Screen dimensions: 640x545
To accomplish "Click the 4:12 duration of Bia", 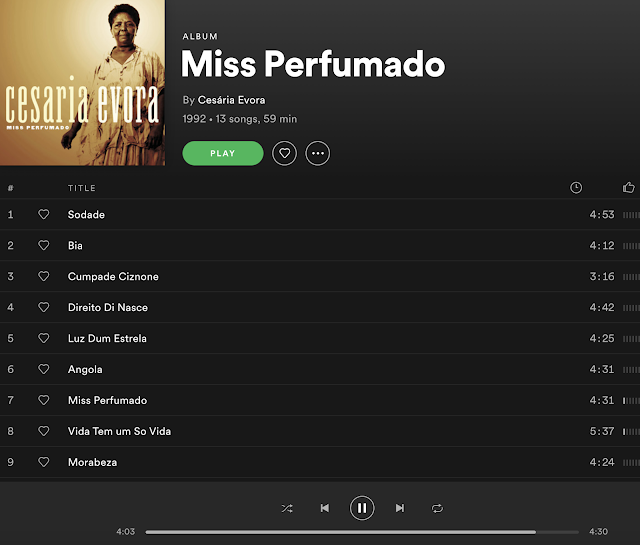I will [602, 246].
